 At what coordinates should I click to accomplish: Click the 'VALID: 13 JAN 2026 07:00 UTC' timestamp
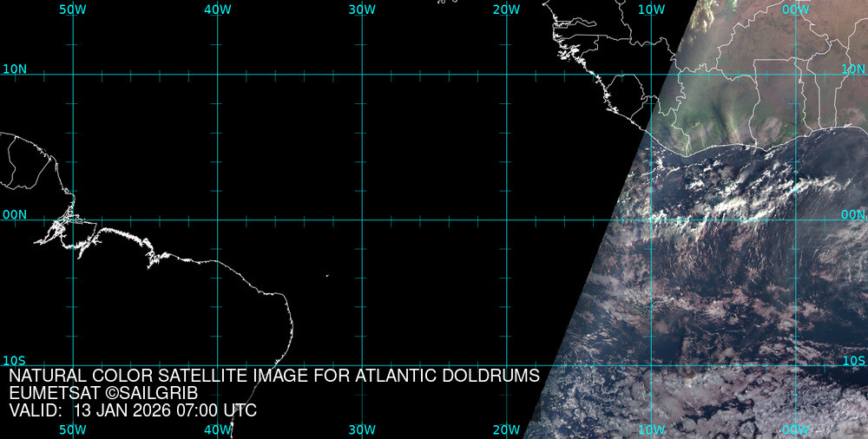click(x=133, y=410)
